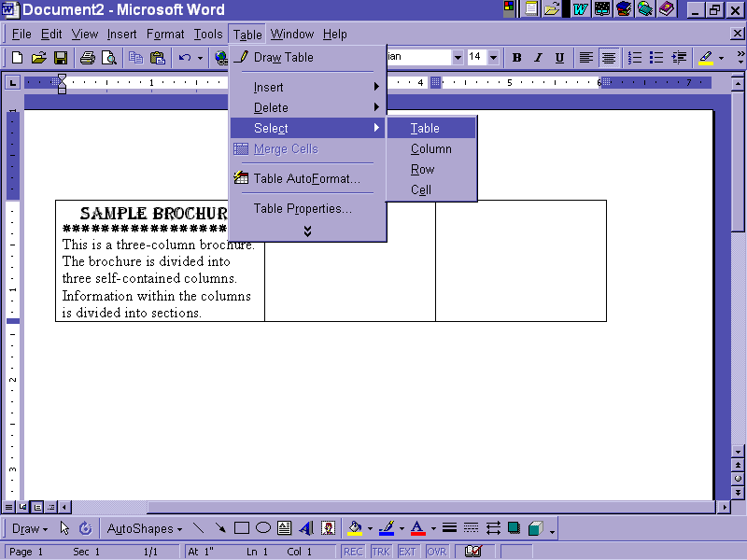
Task: Expand the full Table menu with the chevrons
Action: [x=307, y=231]
